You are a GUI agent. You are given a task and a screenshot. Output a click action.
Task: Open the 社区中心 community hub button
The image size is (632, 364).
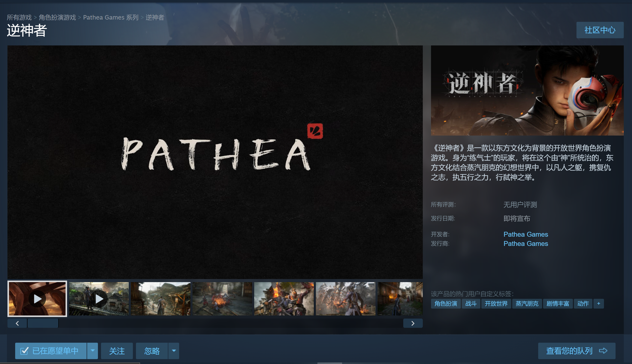pos(600,30)
